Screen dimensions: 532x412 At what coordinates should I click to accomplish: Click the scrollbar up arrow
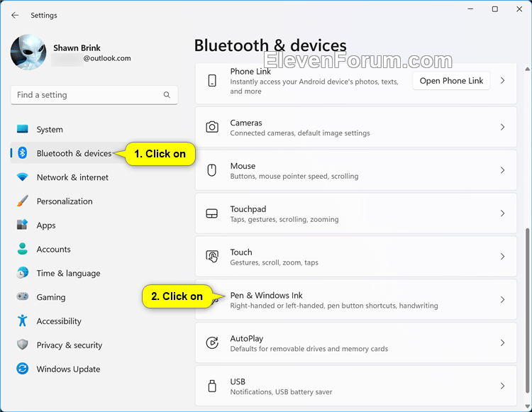pyautogui.click(x=527, y=69)
